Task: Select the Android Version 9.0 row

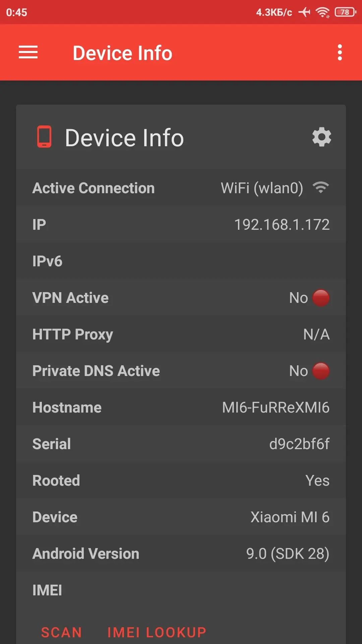Action: [x=181, y=554]
